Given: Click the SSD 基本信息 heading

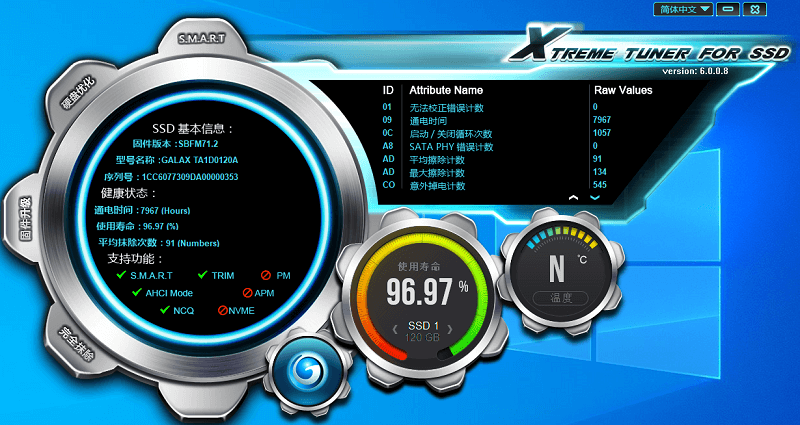Looking at the screenshot, I should pyautogui.click(x=193, y=129).
